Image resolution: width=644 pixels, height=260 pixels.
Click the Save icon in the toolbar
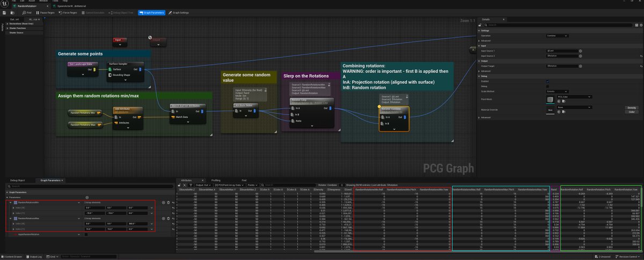click(x=4, y=12)
